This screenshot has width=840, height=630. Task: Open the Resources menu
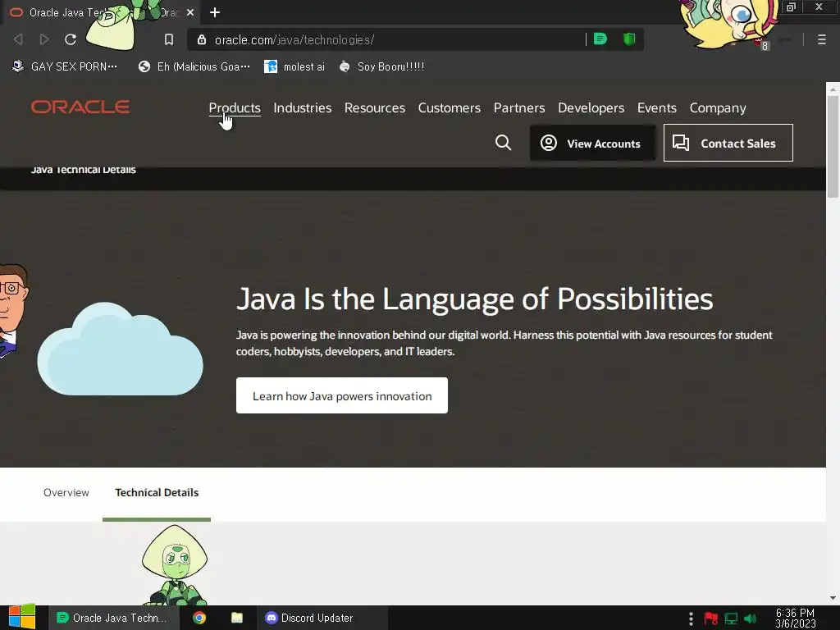pyautogui.click(x=375, y=107)
